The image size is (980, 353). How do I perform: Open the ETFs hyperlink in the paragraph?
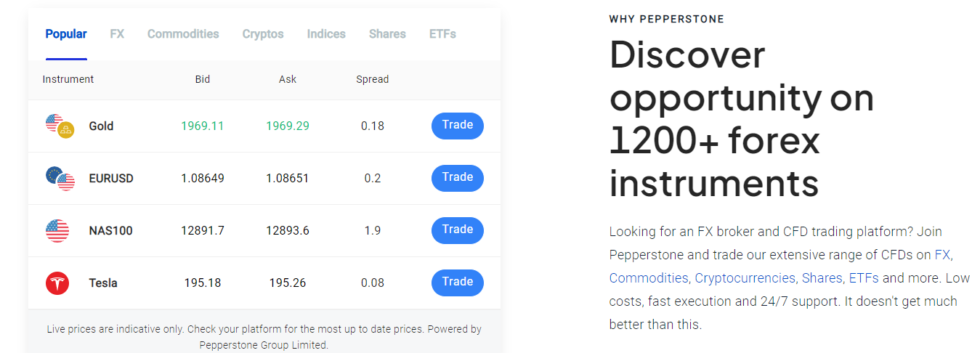(x=864, y=278)
